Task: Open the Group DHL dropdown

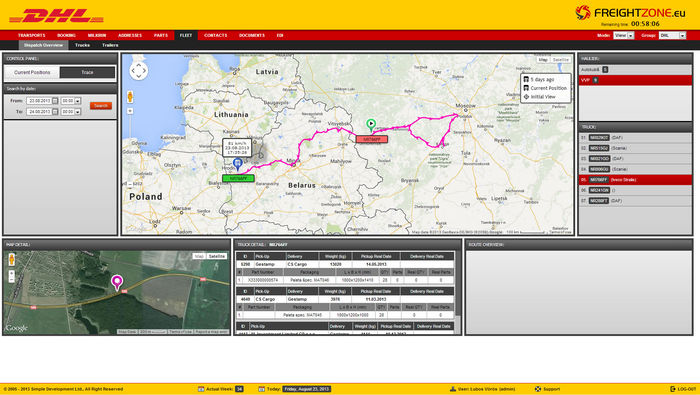Action: point(672,35)
